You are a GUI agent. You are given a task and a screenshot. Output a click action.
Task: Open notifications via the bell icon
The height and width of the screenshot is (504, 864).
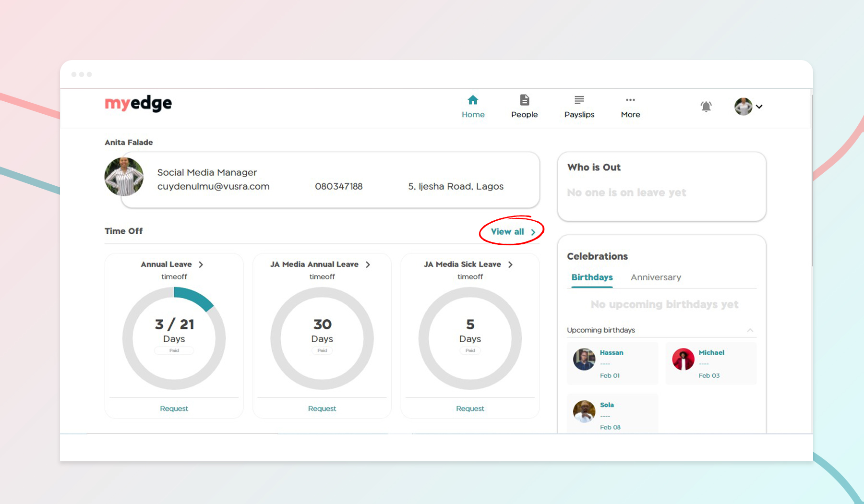tap(706, 107)
